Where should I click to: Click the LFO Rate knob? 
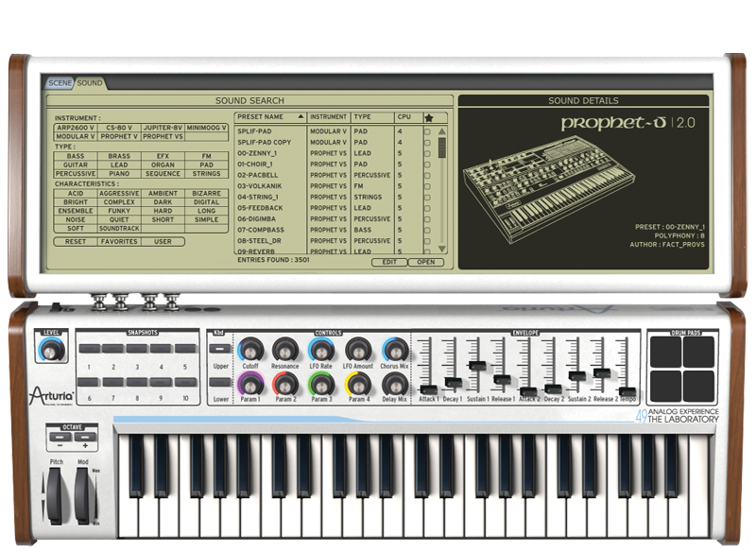320,349
